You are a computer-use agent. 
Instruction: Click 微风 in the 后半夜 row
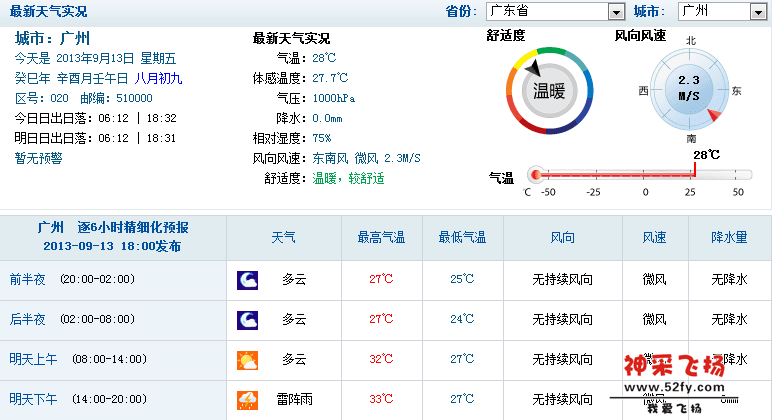tap(654, 320)
